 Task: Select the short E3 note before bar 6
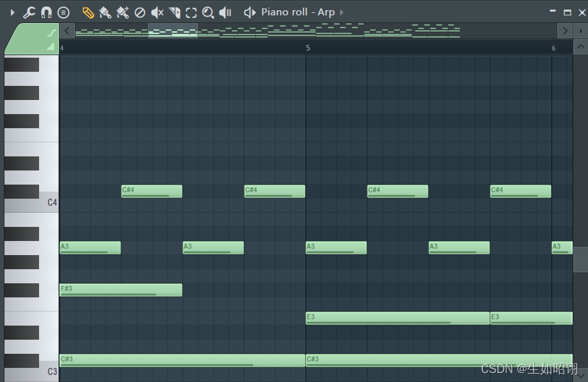click(532, 318)
